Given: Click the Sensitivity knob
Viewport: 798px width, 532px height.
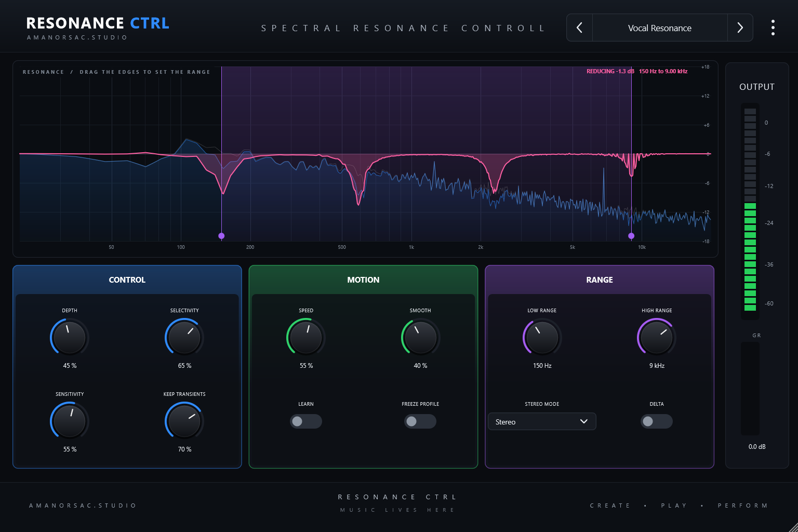Looking at the screenshot, I should (70, 421).
